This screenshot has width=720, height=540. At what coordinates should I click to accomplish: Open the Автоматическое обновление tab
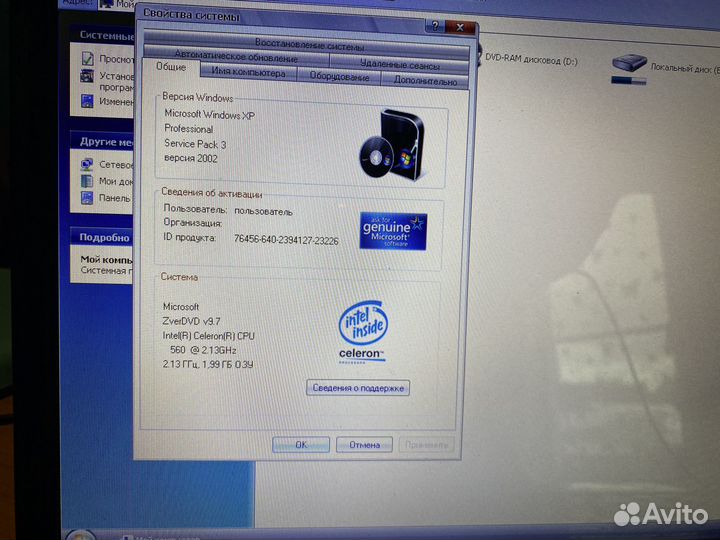click(x=236, y=57)
